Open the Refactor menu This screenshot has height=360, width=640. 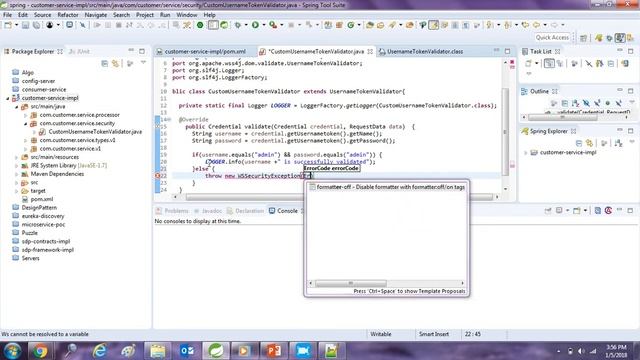coord(68,15)
